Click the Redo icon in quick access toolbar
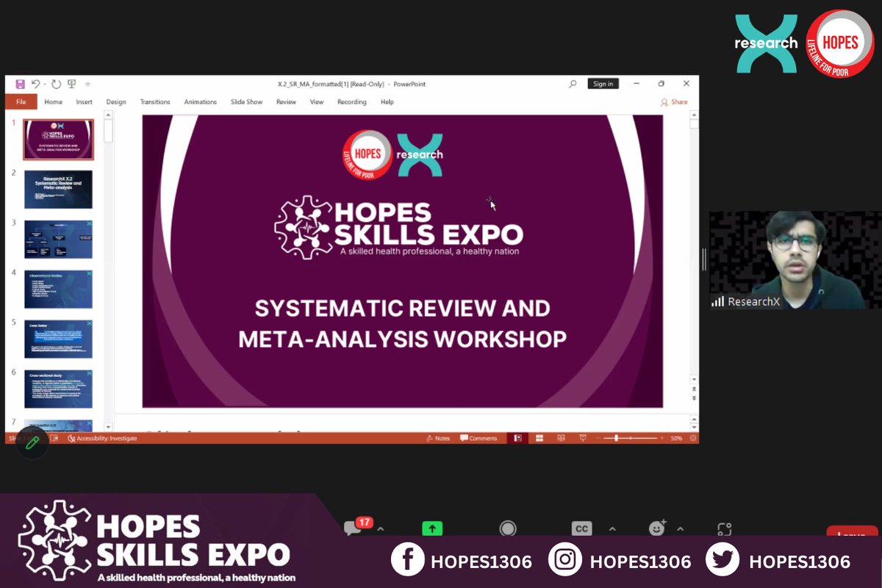Image resolution: width=882 pixels, height=588 pixels. pyautogui.click(x=56, y=85)
